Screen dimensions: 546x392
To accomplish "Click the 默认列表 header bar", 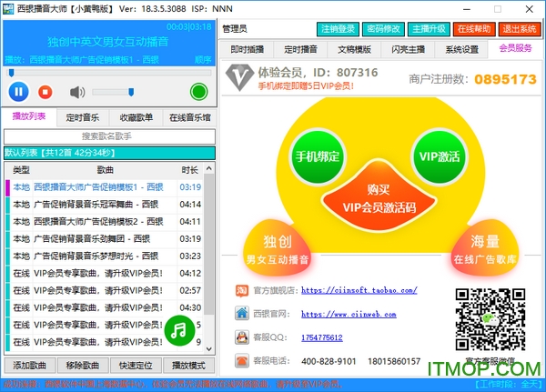I will click(109, 153).
